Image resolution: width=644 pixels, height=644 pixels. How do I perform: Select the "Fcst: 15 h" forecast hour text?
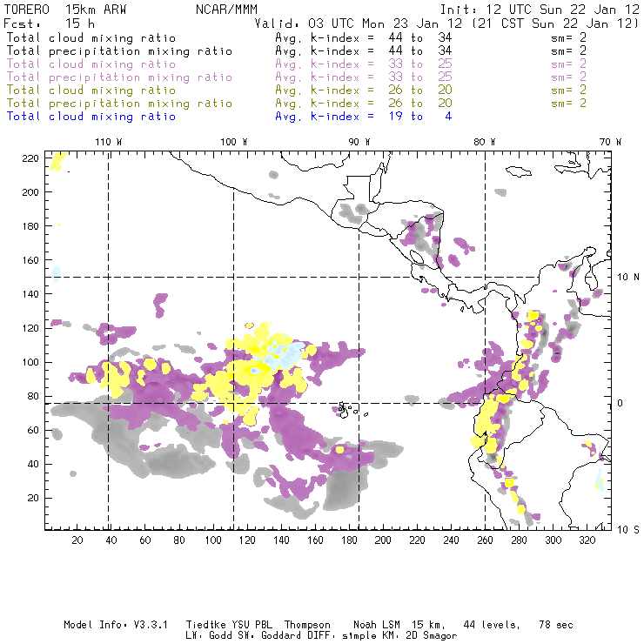click(x=49, y=23)
